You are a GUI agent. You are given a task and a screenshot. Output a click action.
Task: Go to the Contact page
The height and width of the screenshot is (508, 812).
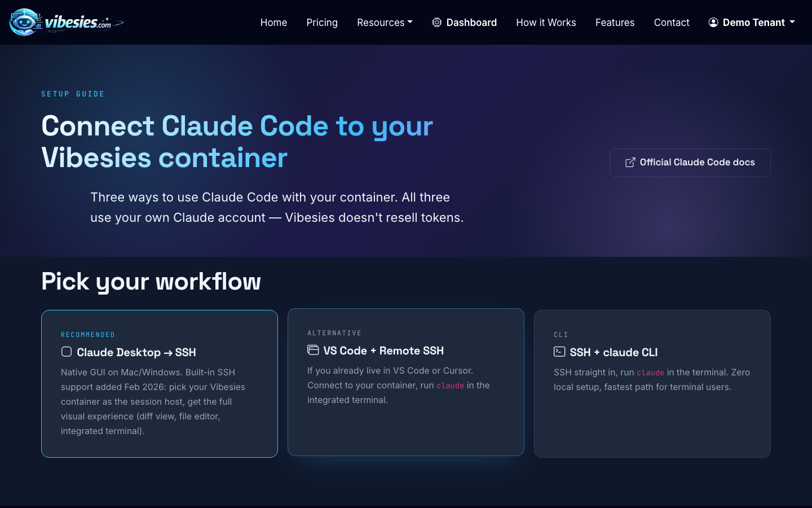(x=672, y=23)
